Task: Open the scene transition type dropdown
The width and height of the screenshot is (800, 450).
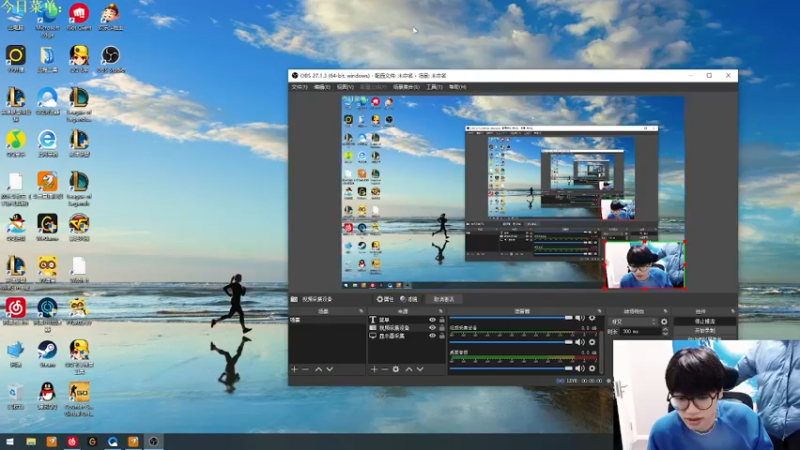Action: point(633,322)
